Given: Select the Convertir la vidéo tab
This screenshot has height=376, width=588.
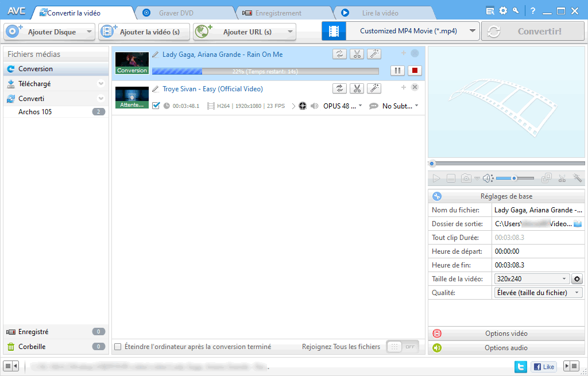Looking at the screenshot, I should tap(83, 13).
